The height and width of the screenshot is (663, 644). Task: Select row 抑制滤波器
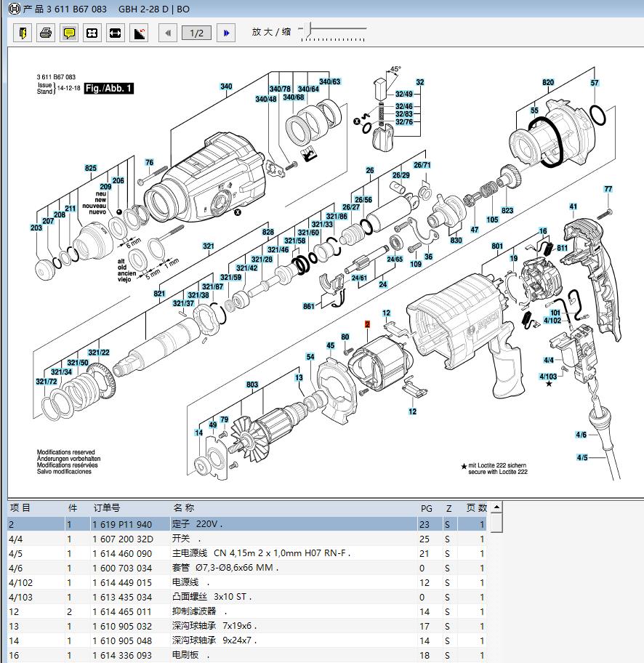[247, 611]
